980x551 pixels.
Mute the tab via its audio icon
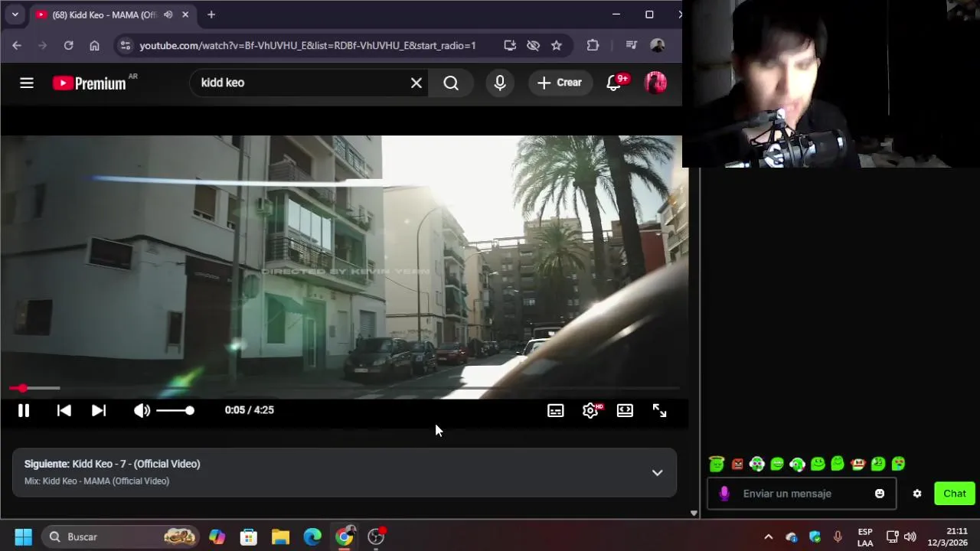[168, 15]
